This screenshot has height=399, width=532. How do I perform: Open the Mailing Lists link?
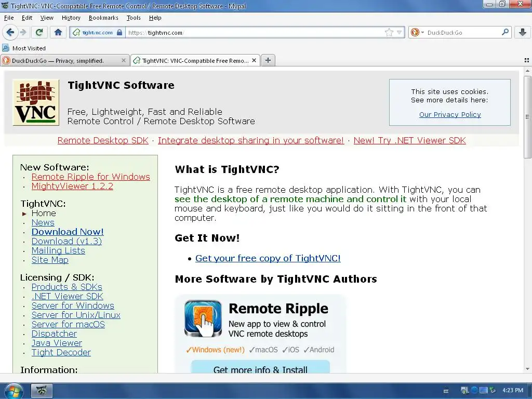pyautogui.click(x=58, y=251)
